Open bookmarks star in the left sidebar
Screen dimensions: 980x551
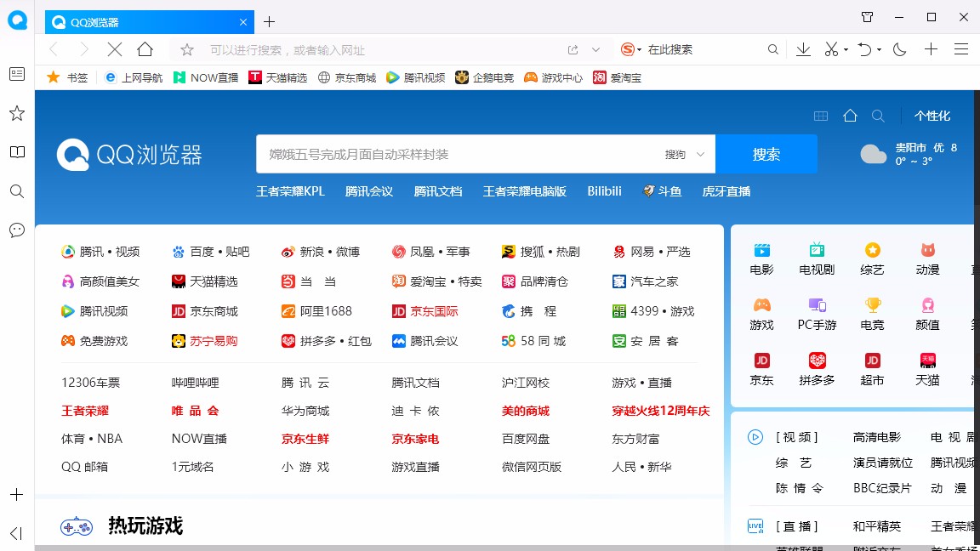(16, 112)
